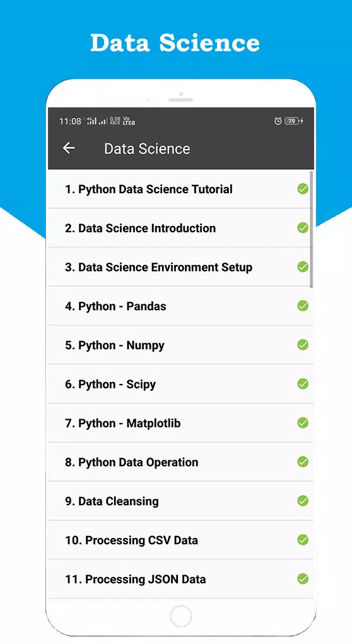352x644 pixels.
Task: Click green checkmark beside Python Data Science Tutorial
Action: click(303, 189)
